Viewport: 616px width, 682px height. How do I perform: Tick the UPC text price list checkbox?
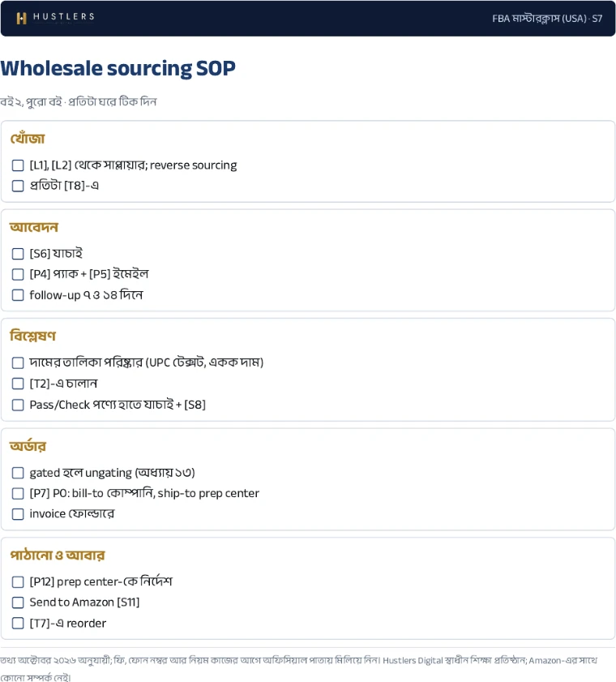pyautogui.click(x=18, y=362)
